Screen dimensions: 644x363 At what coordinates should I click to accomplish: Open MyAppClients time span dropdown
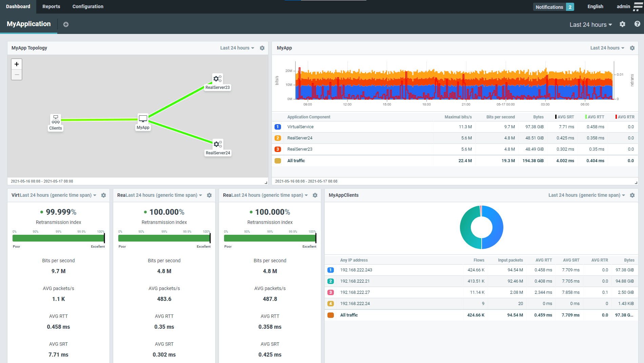tap(586, 195)
